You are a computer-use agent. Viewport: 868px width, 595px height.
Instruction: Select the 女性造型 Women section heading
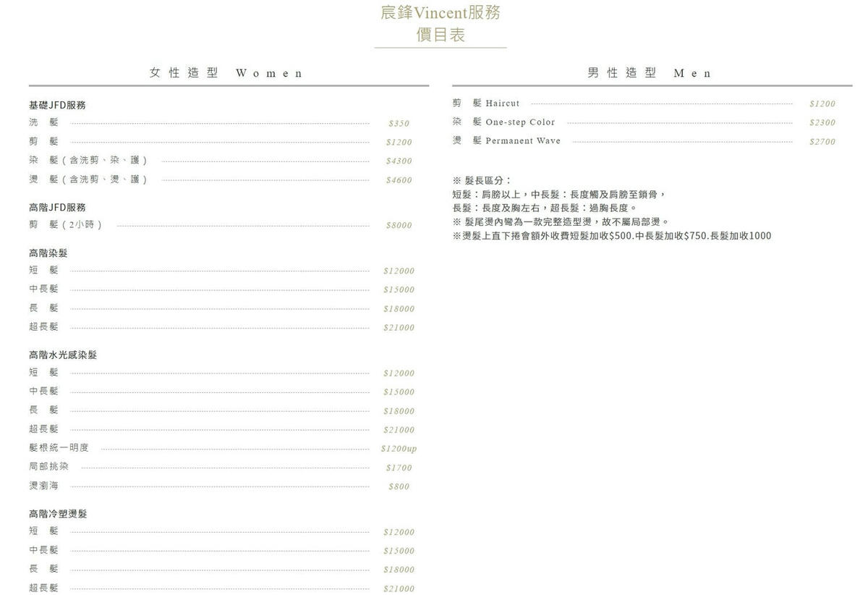coord(226,73)
